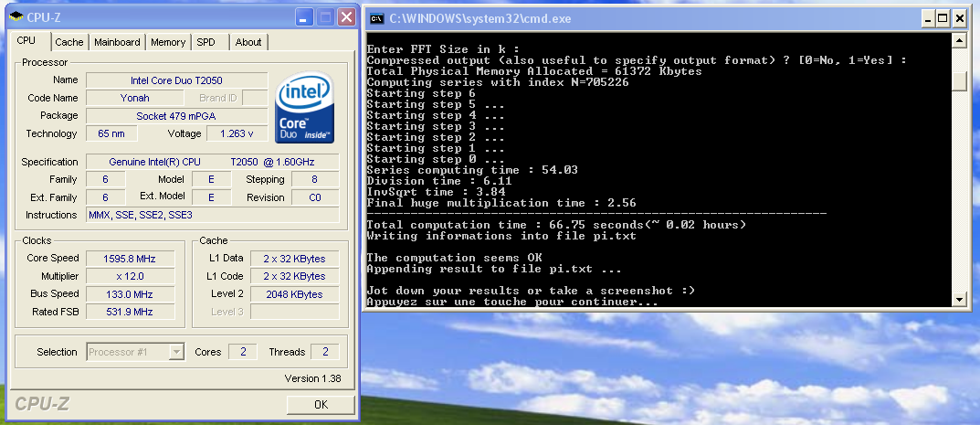
Task: Click the empty Level 3 field
Action: click(x=294, y=312)
